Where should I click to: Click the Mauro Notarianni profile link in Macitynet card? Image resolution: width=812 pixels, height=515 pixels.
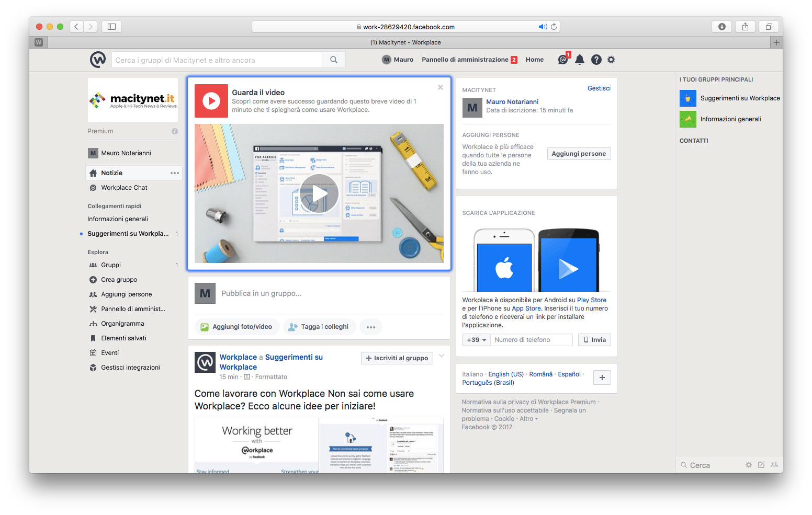(512, 102)
